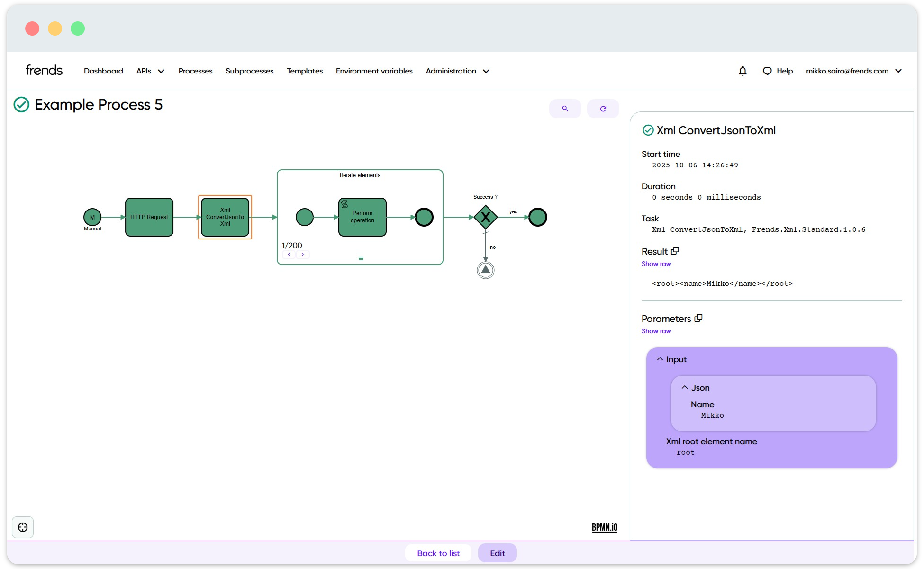Go to previous iteration arrow

coord(289,255)
